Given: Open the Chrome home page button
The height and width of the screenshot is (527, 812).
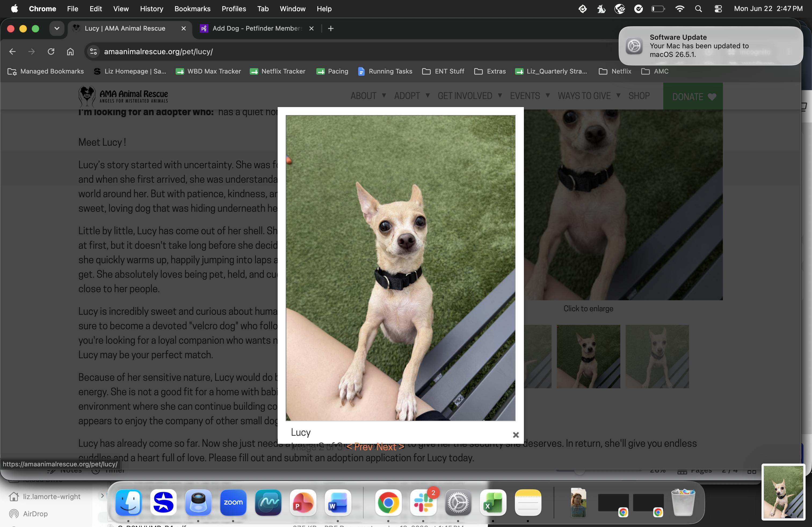Looking at the screenshot, I should coord(70,52).
